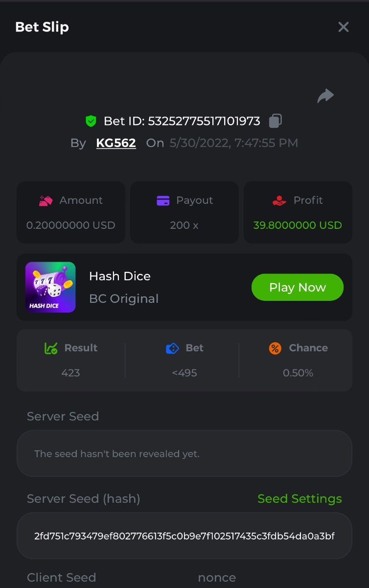Screen dimensions: 369x588
Task: Open Seed Settings link
Action: click(300, 499)
